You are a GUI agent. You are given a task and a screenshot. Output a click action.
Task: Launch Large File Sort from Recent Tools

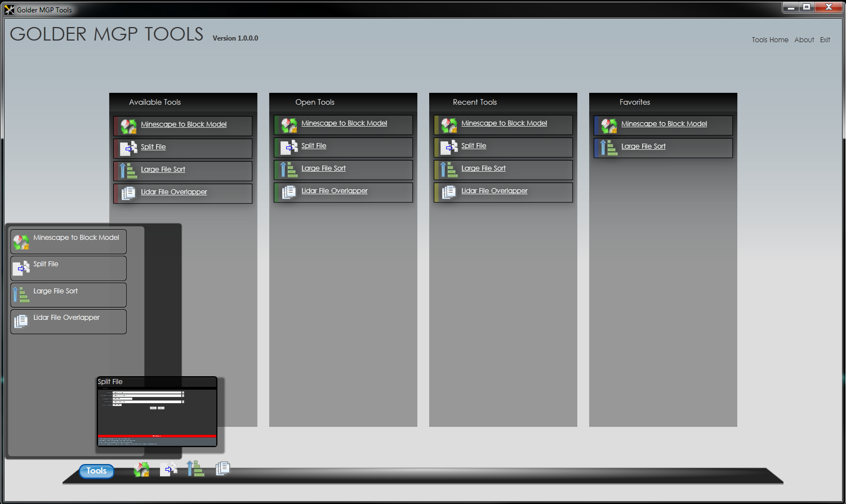click(483, 168)
